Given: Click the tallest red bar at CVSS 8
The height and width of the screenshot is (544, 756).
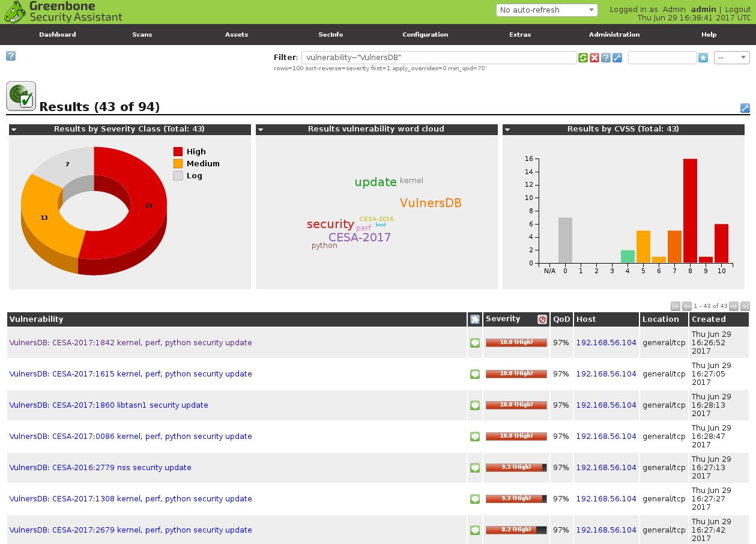Looking at the screenshot, I should (690, 211).
